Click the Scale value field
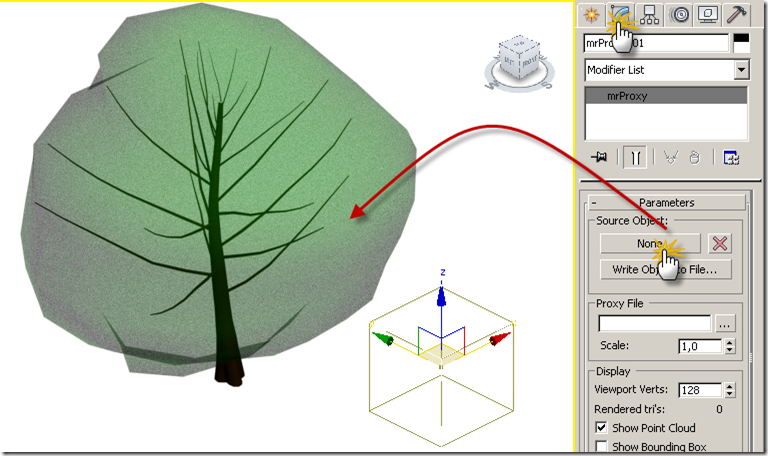 coord(699,346)
